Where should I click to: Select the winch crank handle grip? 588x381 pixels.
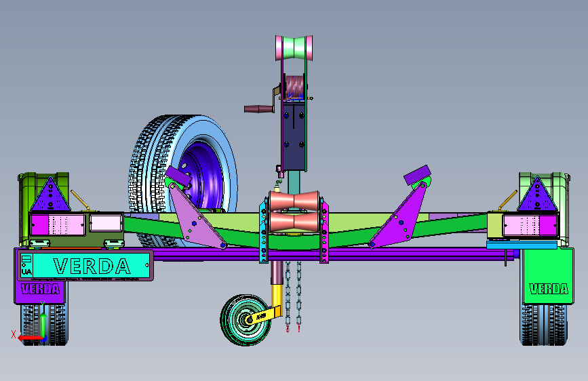pos(258,109)
